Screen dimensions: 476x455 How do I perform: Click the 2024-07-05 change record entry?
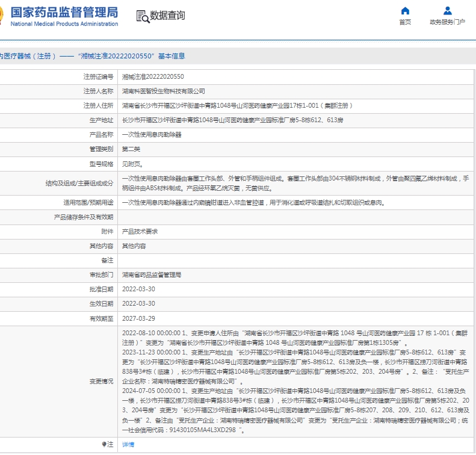295,410
